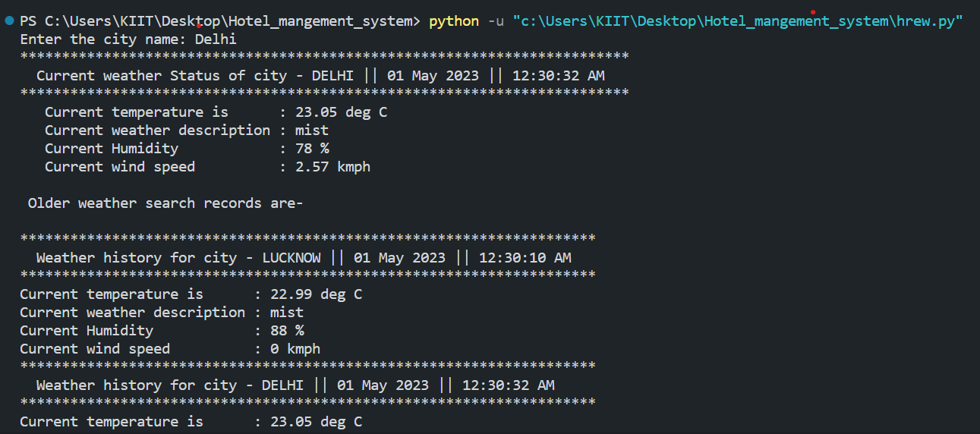Click the "Older weather search records are-" line
The image size is (980, 434).
[x=165, y=203]
